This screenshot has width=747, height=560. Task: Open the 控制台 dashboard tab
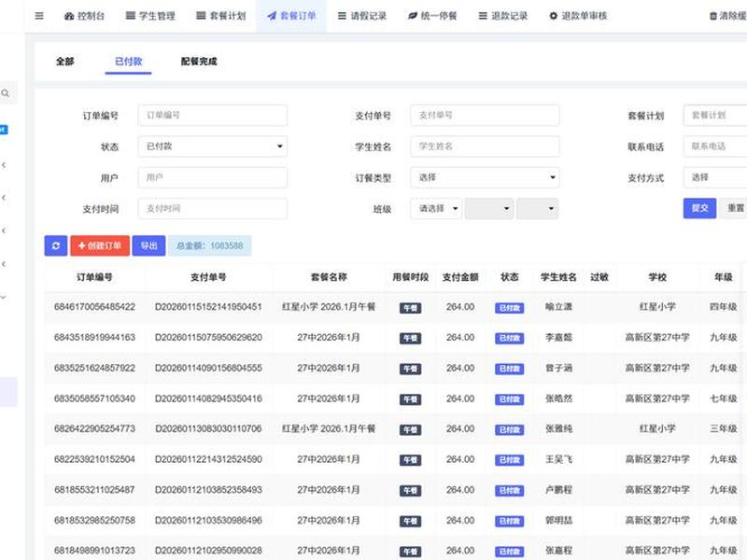[x=84, y=16]
